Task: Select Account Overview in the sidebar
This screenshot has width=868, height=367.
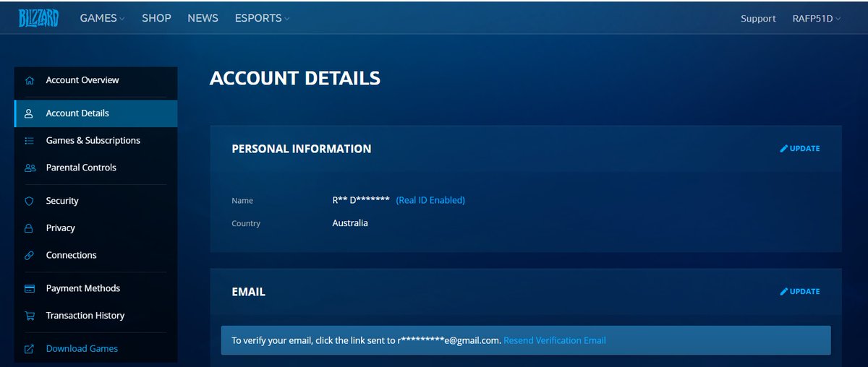Action: pyautogui.click(x=95, y=80)
